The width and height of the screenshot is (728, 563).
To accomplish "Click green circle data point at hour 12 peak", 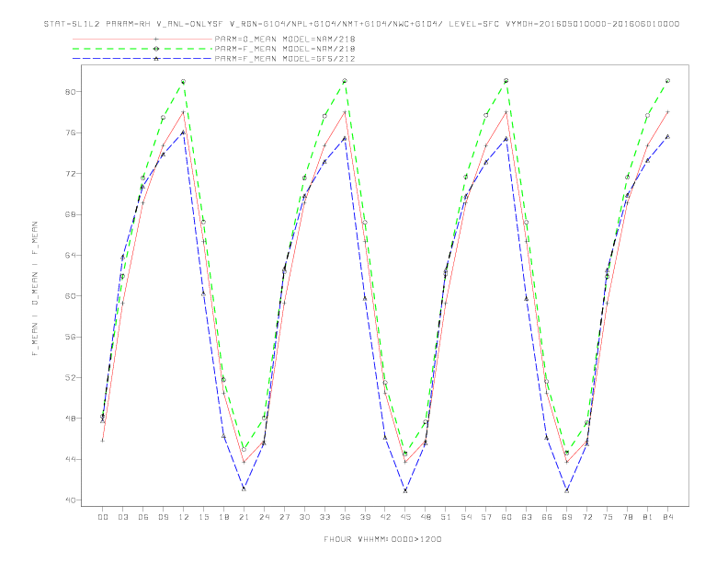I will click(184, 82).
